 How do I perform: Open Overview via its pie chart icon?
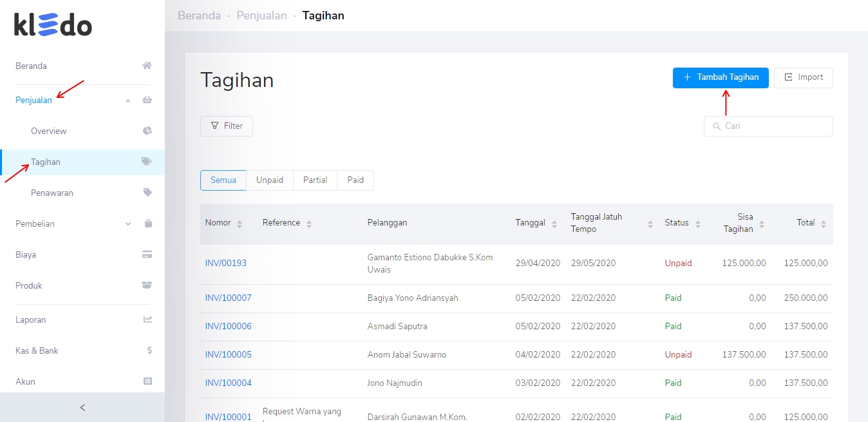coord(147,130)
